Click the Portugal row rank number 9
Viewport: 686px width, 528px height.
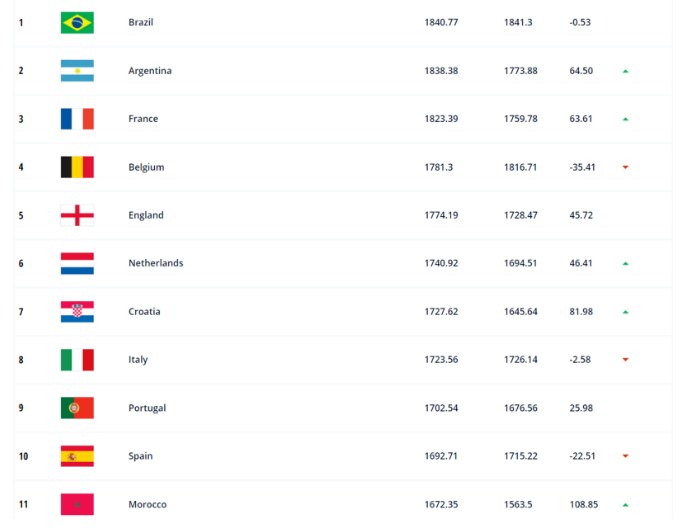21,408
